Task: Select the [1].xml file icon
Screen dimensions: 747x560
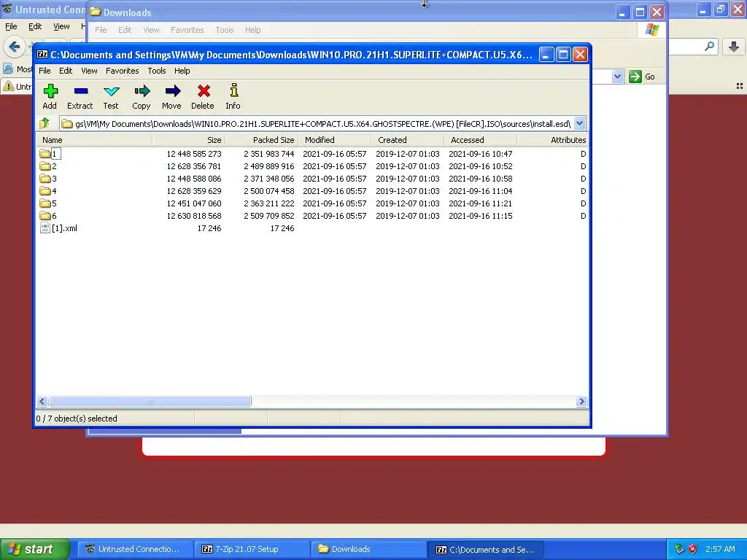Action: (x=45, y=228)
